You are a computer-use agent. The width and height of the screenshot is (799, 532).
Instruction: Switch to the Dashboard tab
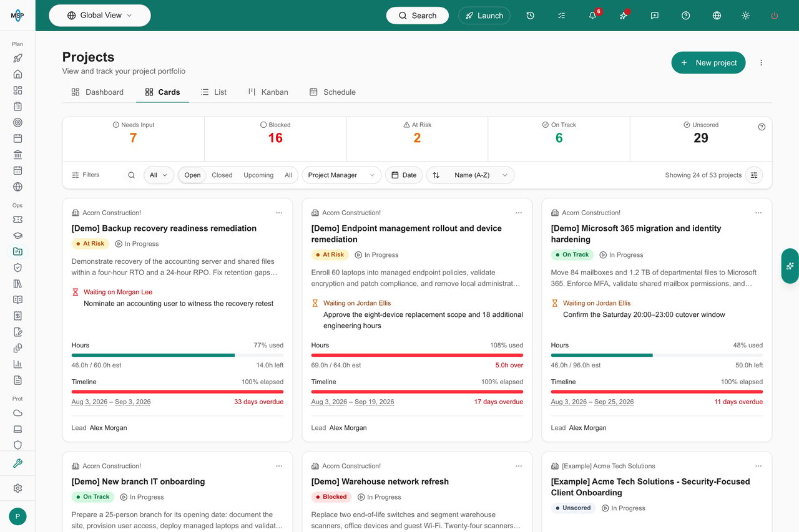click(97, 92)
